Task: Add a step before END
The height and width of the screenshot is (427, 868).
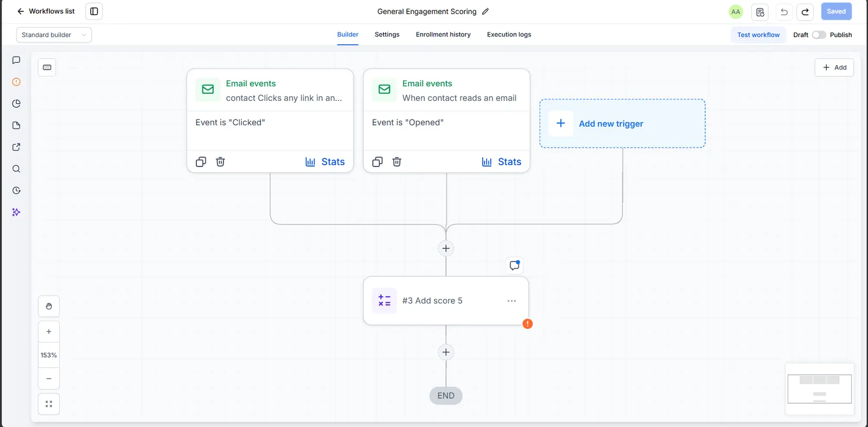Action: (x=446, y=352)
